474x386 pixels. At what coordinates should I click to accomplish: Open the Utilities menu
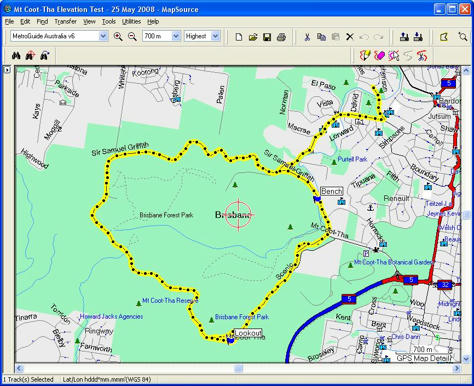[x=131, y=22]
